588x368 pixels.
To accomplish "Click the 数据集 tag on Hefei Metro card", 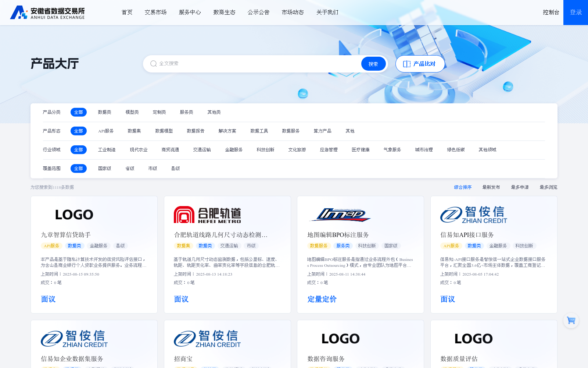I will point(183,246).
